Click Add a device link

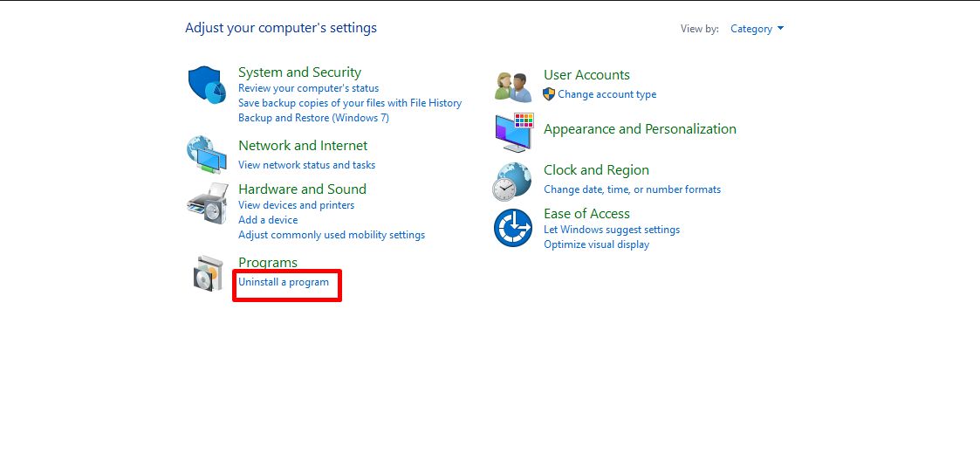[268, 220]
